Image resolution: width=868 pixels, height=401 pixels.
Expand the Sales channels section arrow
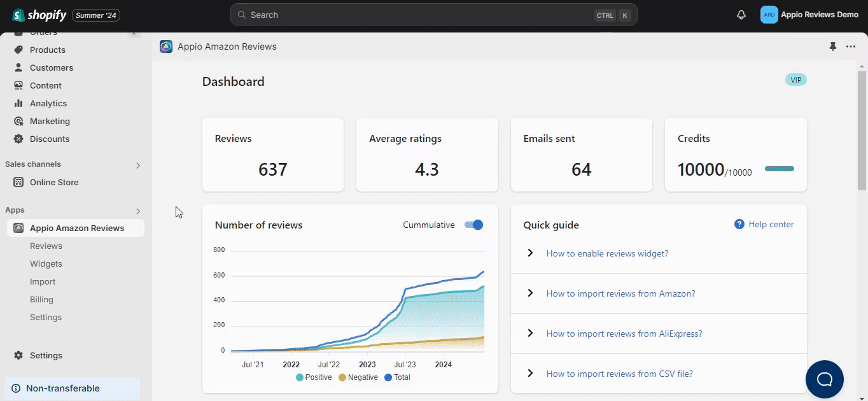tap(138, 165)
